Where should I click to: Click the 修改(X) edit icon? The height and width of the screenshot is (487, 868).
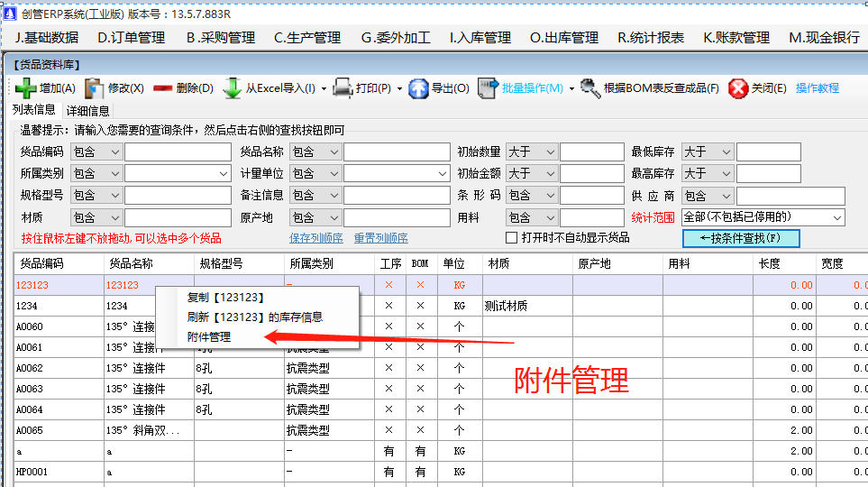94,88
